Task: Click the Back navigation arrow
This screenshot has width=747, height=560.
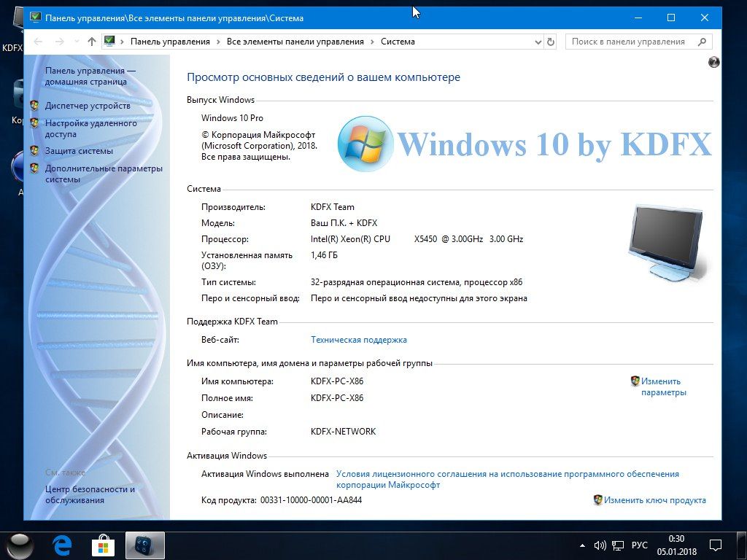Action: click(38, 42)
